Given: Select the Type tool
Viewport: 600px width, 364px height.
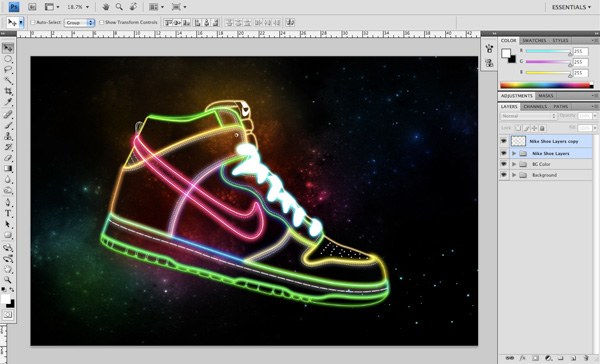Looking at the screenshot, I should pos(8,214).
